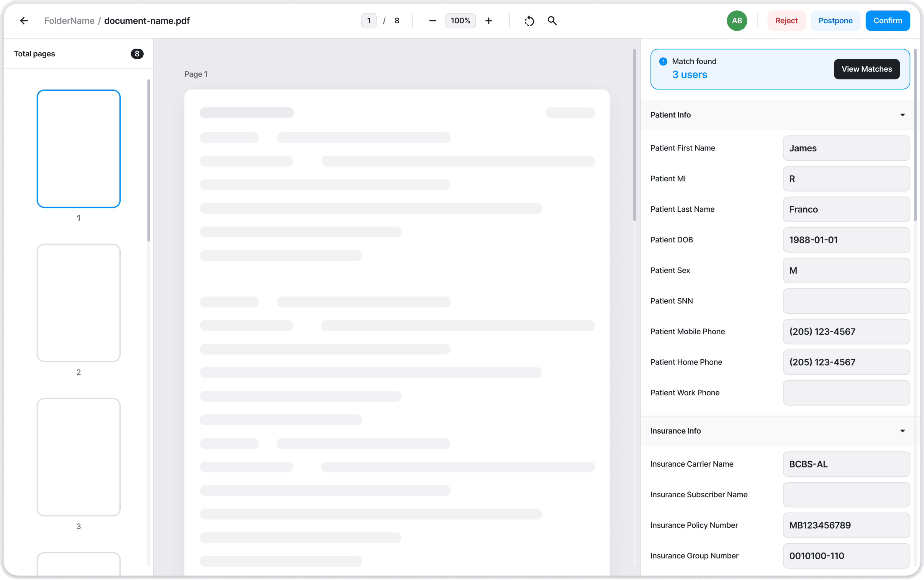Click the back navigation arrow icon
Viewport: 924px width, 580px height.
[24, 21]
